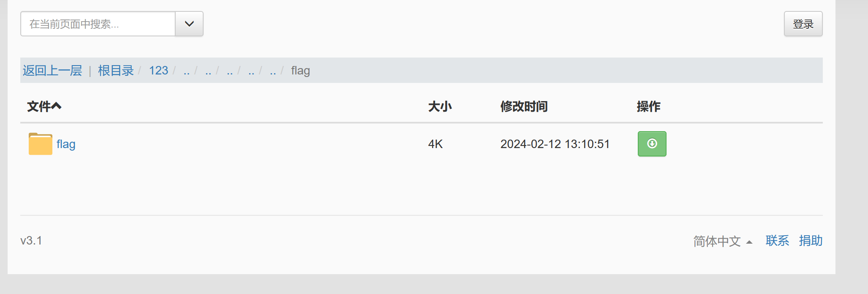Open the 捐助 donate link
Screen dimensions: 868x294
click(x=811, y=241)
